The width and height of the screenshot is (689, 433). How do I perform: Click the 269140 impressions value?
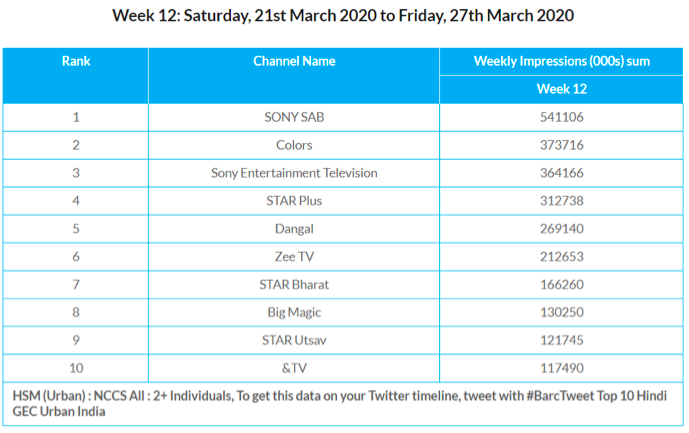tap(561, 229)
